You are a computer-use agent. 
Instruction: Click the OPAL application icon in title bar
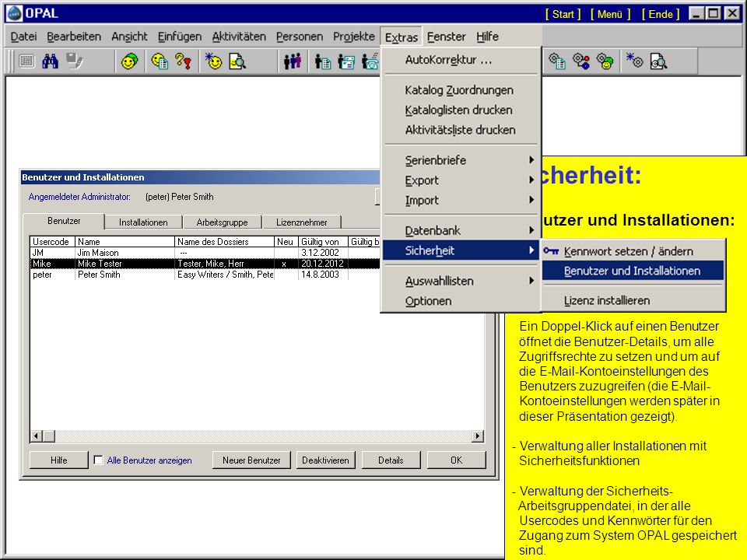click(x=14, y=13)
